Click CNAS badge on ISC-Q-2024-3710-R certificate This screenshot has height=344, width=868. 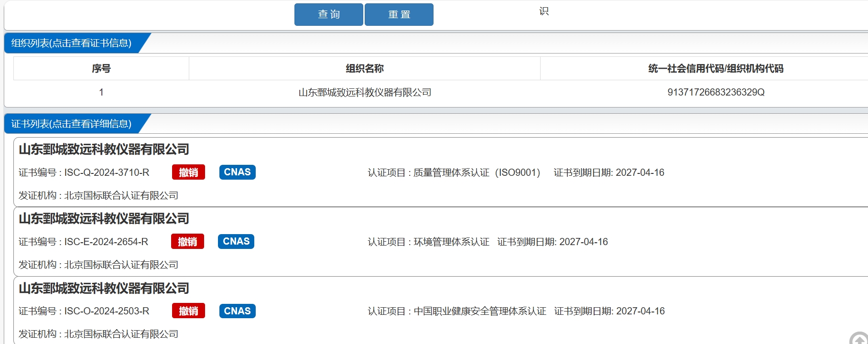(x=238, y=172)
